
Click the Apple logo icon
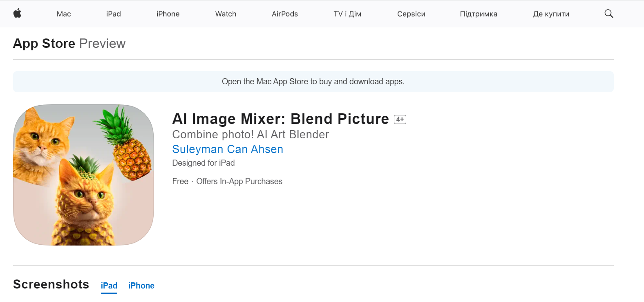tap(17, 14)
